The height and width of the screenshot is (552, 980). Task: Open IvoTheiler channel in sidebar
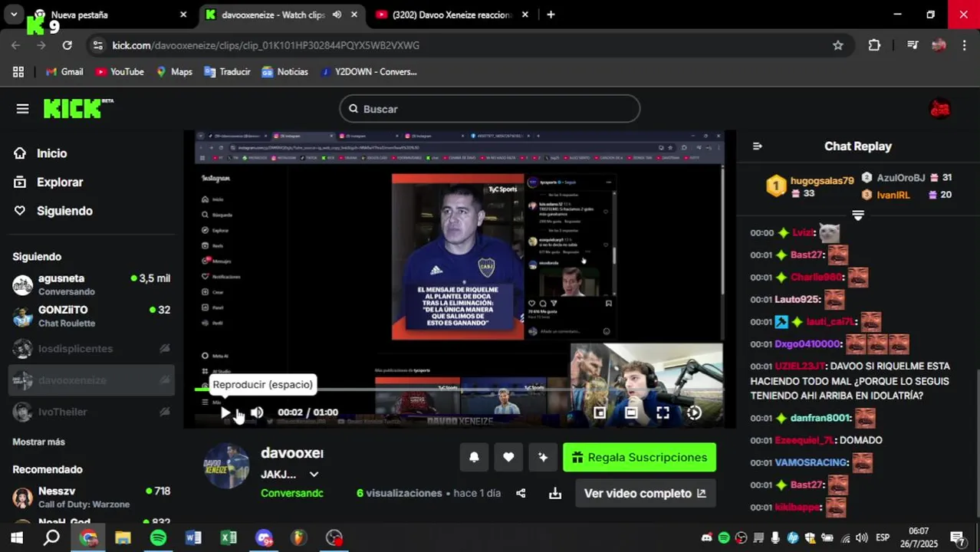[91, 412]
